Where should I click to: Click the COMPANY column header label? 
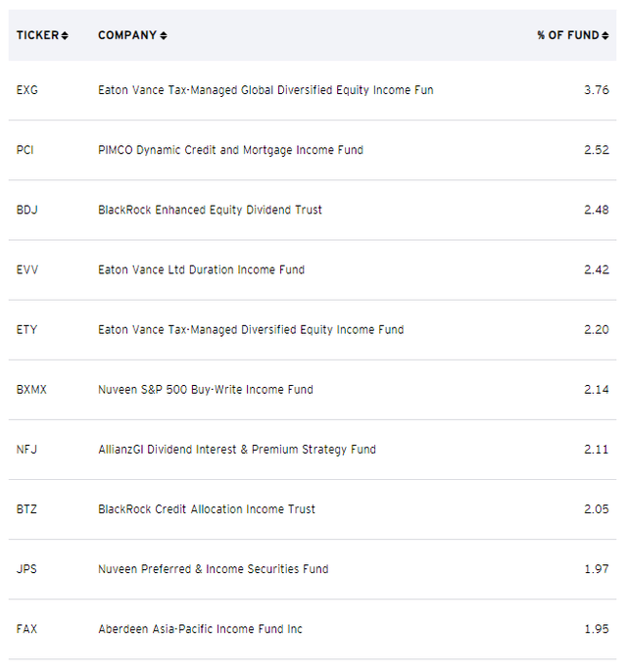(127, 35)
